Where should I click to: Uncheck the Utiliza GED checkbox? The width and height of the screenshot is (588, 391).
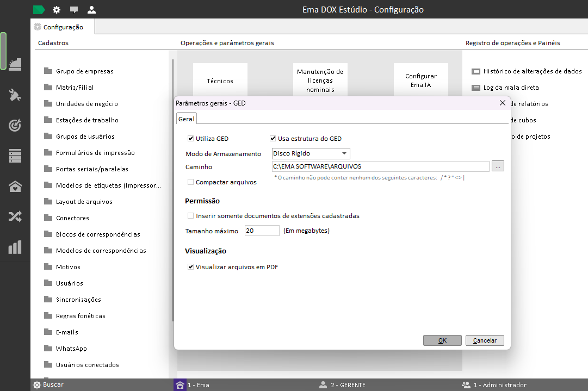(x=190, y=138)
